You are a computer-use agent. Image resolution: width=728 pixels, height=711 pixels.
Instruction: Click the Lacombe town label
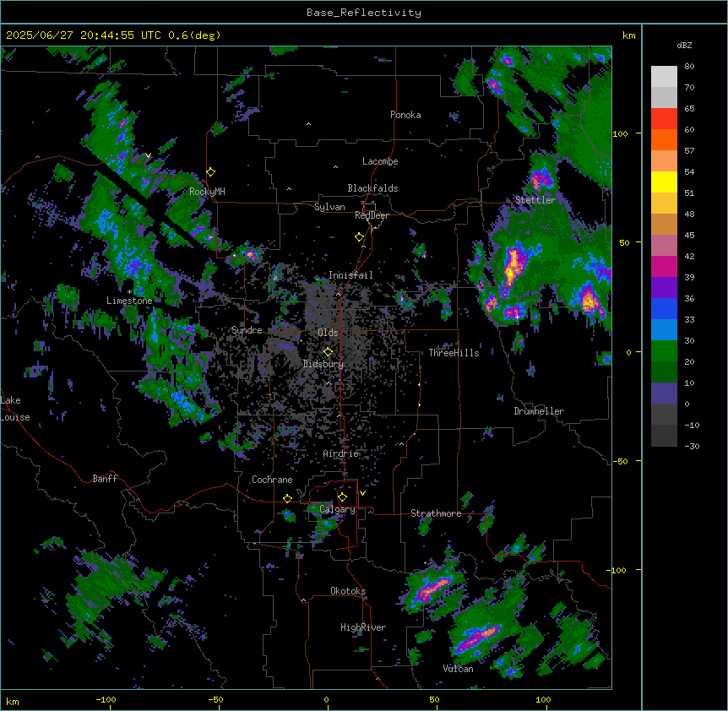click(380, 161)
